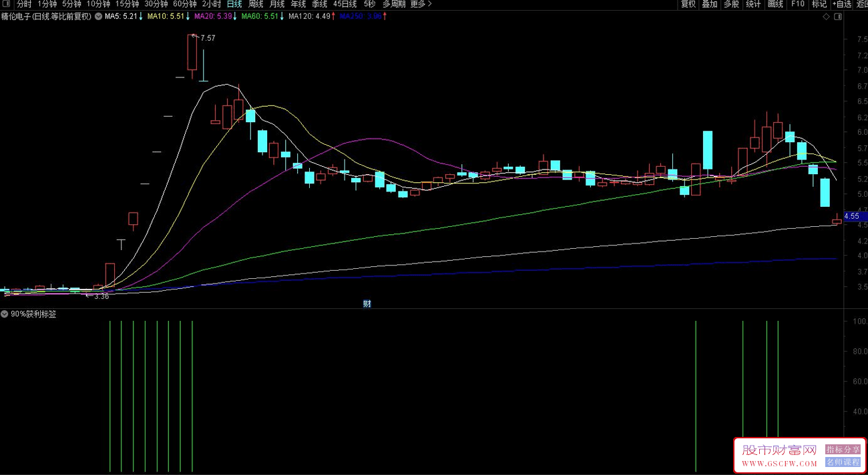Click the 3.36 low price label
The image size is (868, 475).
click(101, 296)
